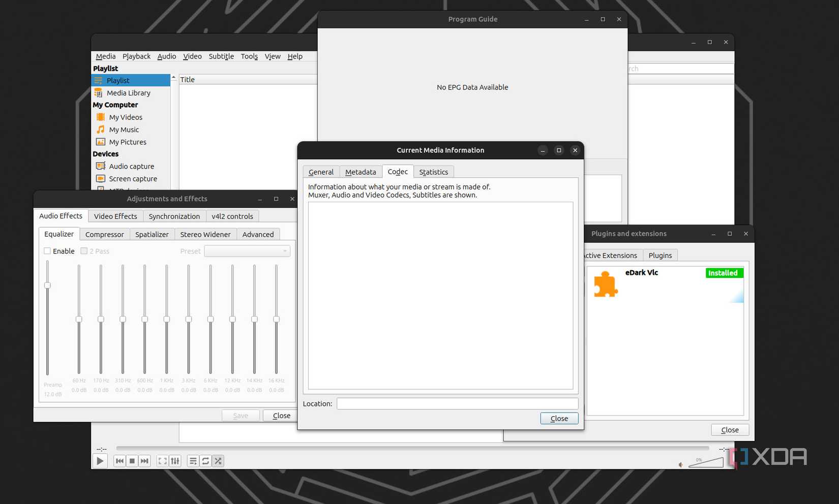Switch to the Statistics tab

tap(433, 172)
